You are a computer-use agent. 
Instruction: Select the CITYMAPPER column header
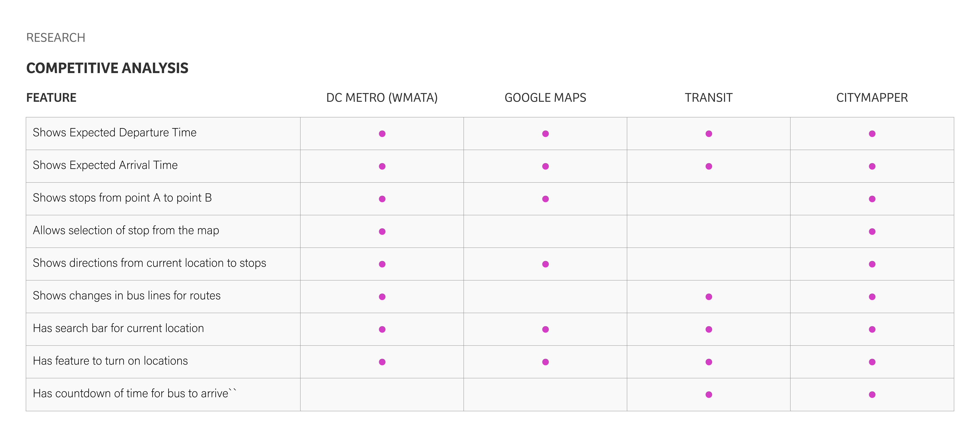872,98
